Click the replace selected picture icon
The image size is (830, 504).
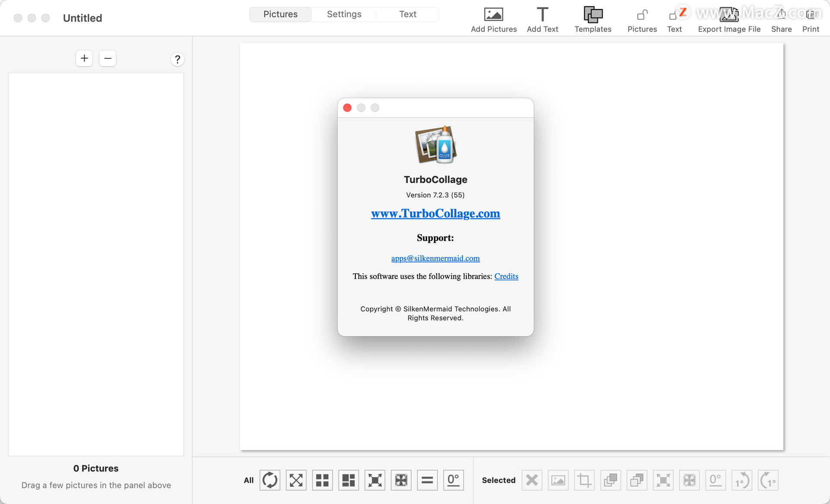coord(558,480)
